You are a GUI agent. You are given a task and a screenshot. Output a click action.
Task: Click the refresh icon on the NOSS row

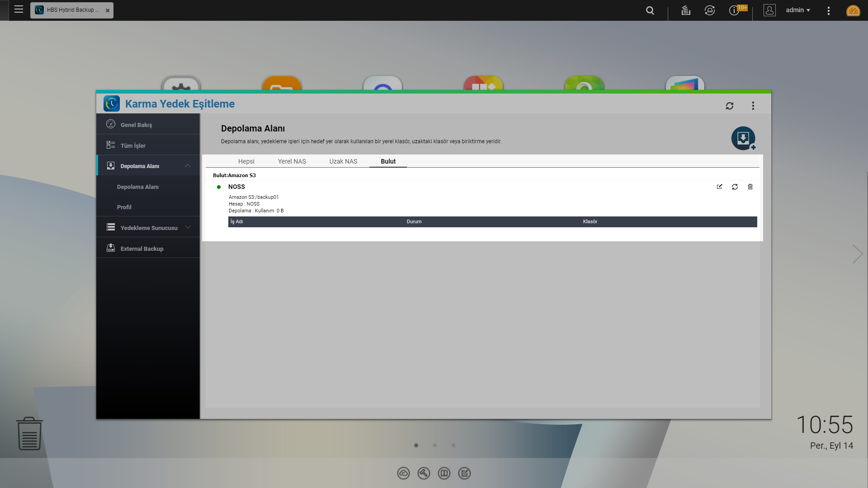735,187
